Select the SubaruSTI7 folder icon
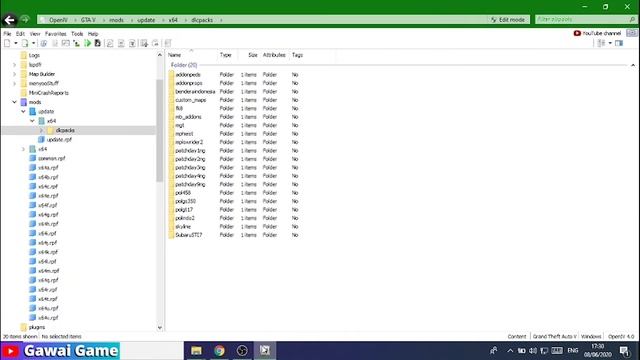 pyautogui.click(x=171, y=235)
